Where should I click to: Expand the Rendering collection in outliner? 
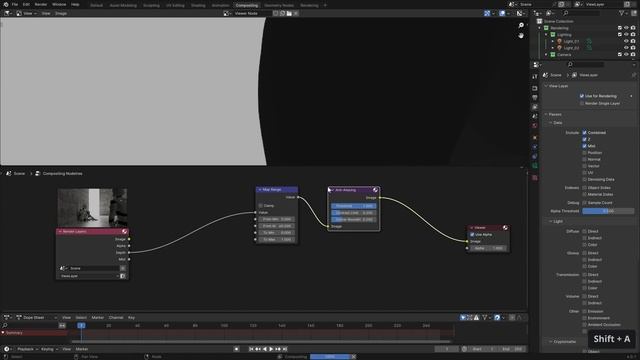pos(540,28)
